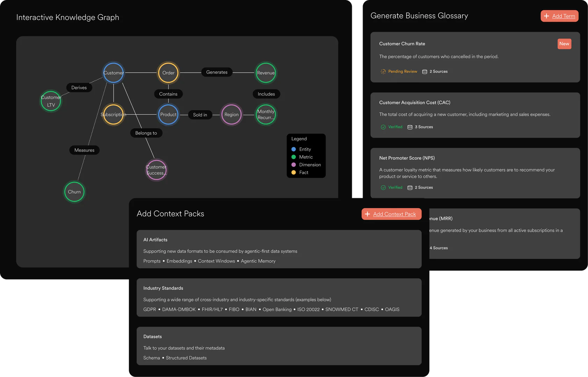Select the Industry Standards section header
Viewport: 588px width, 377px height.
pyautogui.click(x=163, y=288)
